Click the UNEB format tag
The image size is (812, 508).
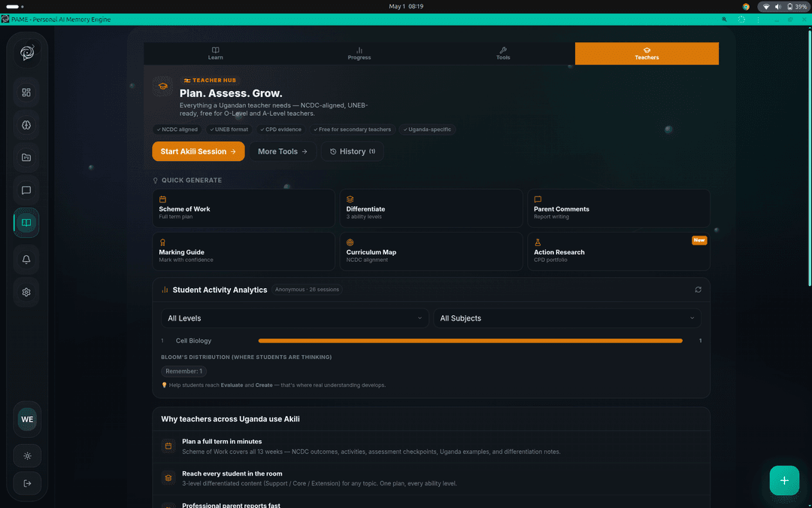click(229, 129)
